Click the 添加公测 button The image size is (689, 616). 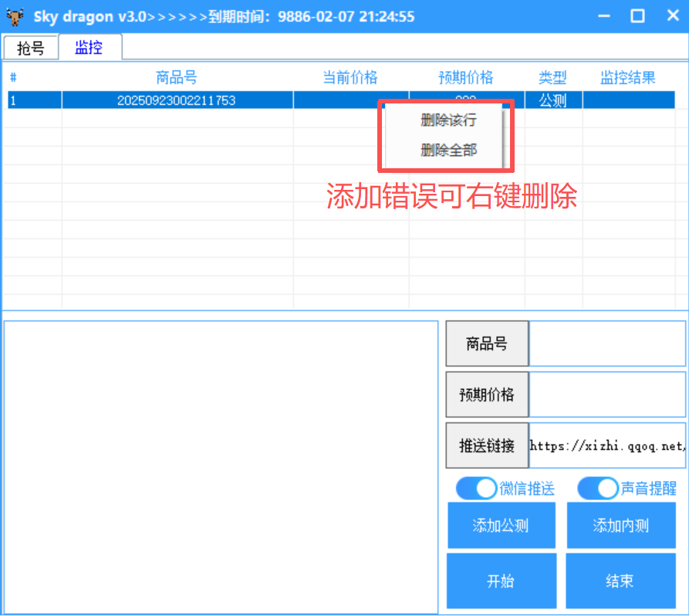point(501,525)
